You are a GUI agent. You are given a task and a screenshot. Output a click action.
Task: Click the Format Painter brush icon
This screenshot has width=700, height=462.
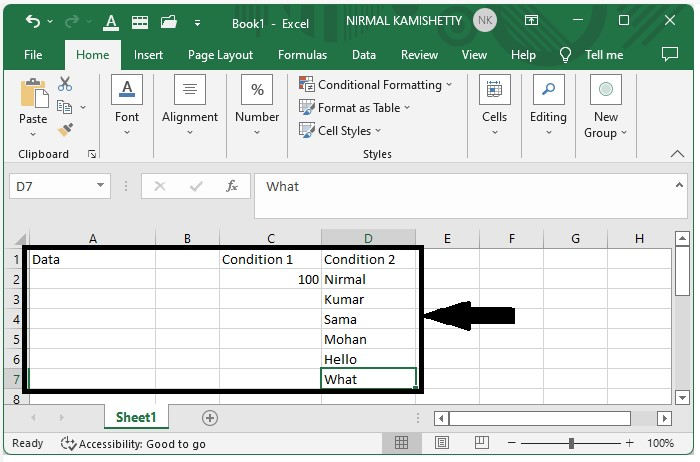65,130
